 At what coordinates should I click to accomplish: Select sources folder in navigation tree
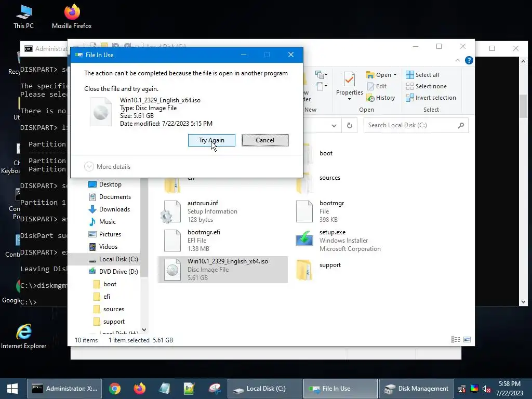pos(109,309)
